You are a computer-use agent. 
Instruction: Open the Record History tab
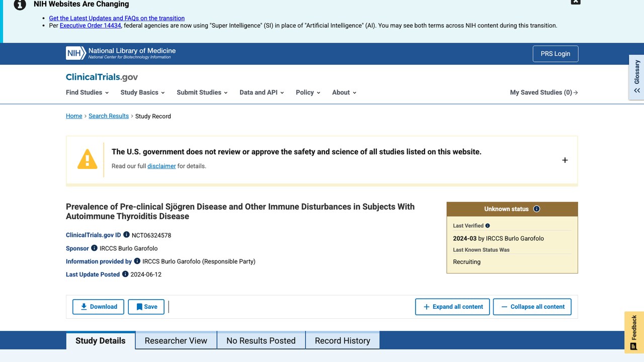point(343,340)
